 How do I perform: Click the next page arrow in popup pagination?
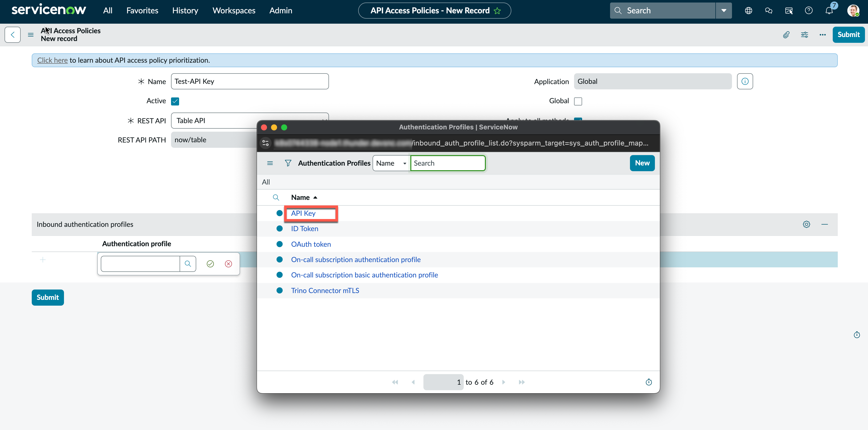504,382
